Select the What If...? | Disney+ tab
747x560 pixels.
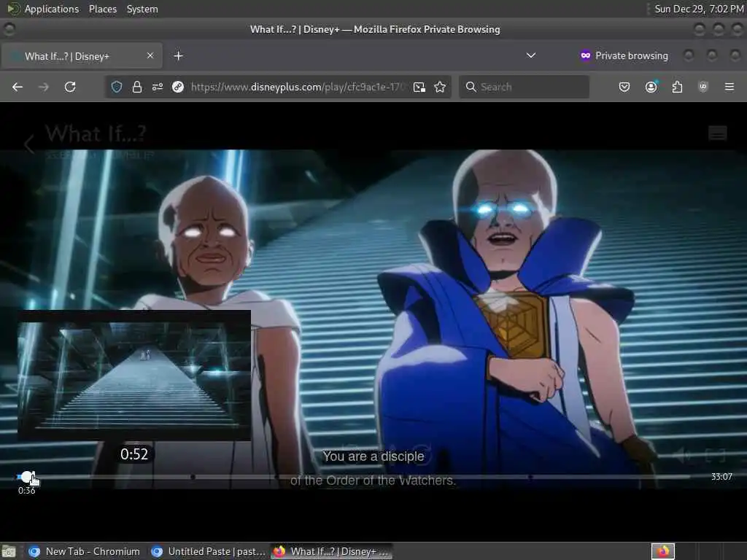82,55
